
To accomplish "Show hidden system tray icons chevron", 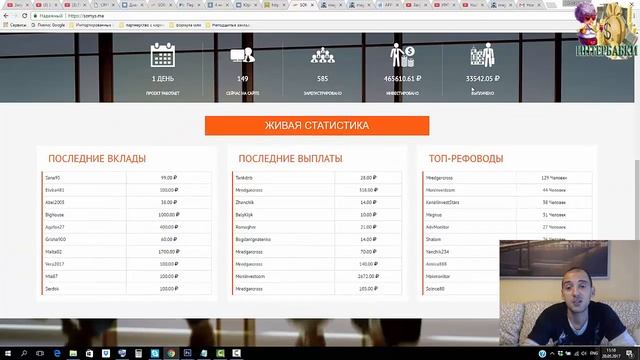I will (x=552, y=353).
